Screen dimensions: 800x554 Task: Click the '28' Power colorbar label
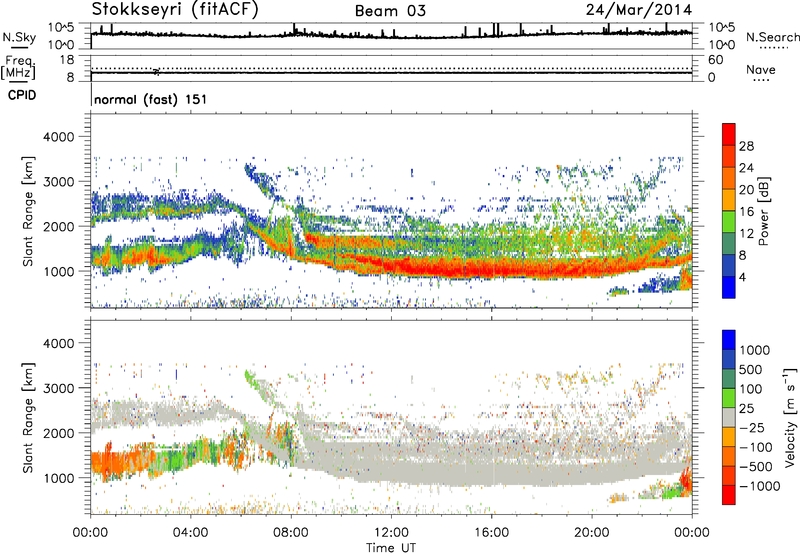(746, 146)
